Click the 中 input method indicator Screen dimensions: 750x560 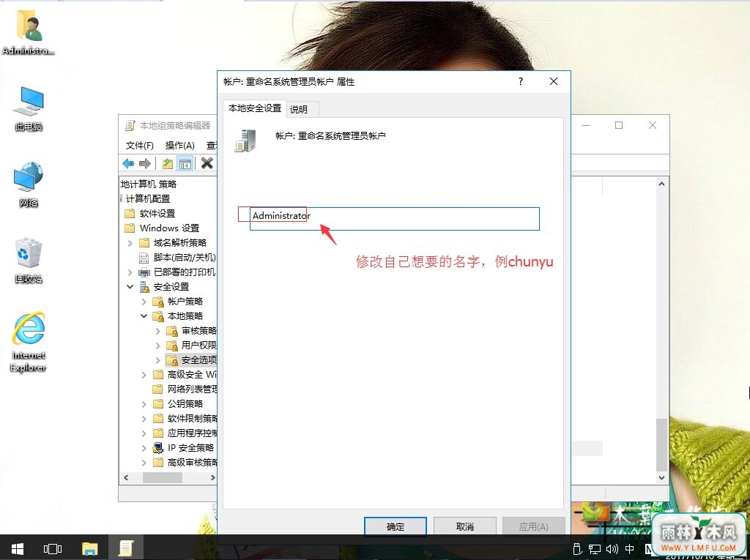[630, 549]
